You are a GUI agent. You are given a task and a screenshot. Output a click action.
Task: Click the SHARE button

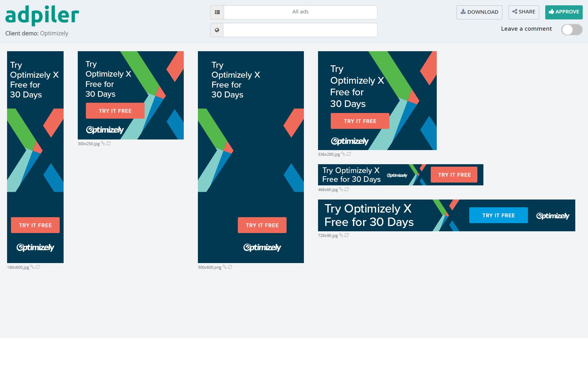(523, 12)
